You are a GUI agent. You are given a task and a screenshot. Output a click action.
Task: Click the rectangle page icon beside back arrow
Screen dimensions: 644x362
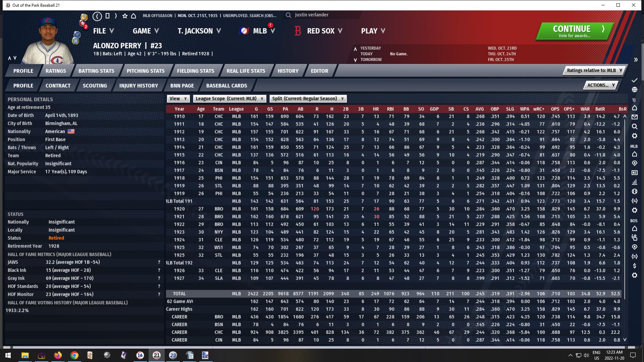click(107, 16)
